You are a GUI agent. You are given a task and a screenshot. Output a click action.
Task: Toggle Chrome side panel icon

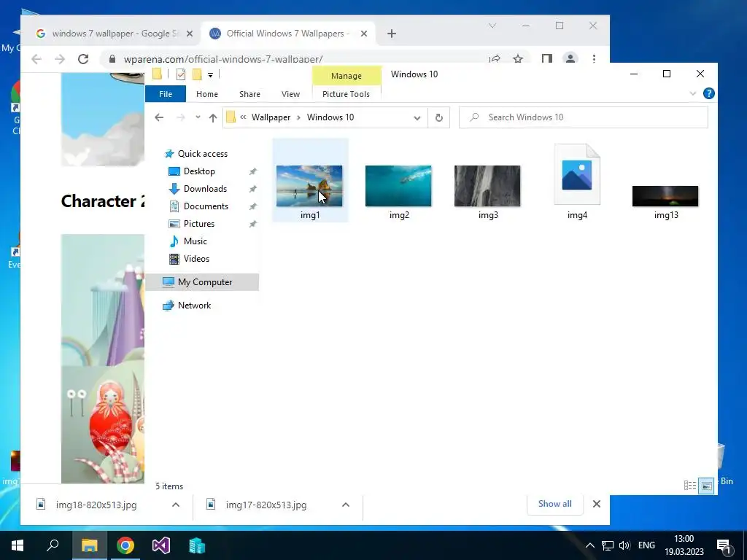546,59
